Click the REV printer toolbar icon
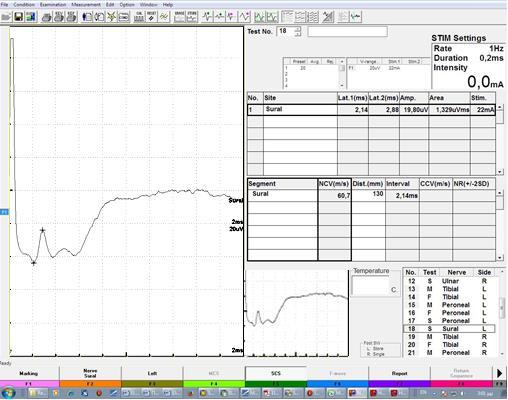The height and width of the screenshot is (400, 508). (x=59, y=17)
